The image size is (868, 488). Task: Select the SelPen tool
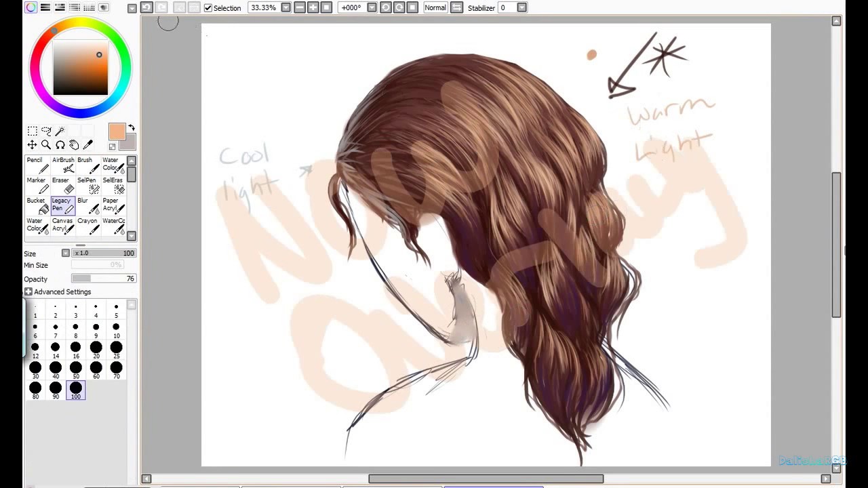tap(86, 184)
